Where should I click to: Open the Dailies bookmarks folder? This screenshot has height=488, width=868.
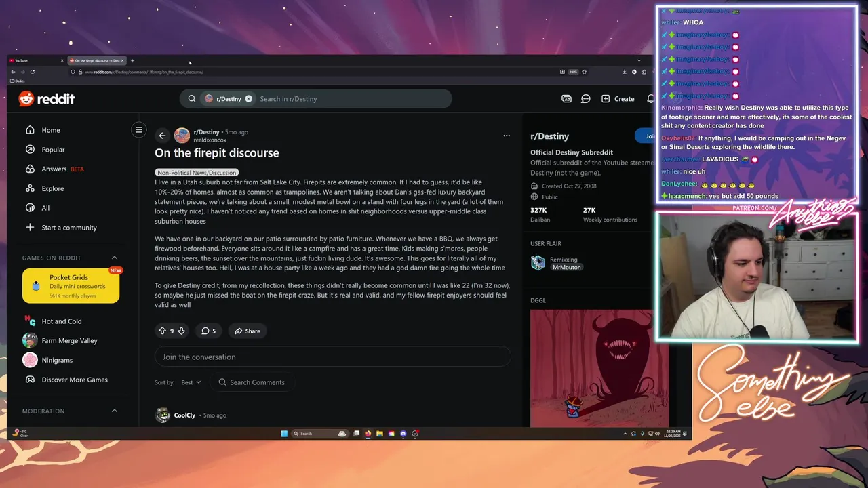pyautogui.click(x=18, y=81)
